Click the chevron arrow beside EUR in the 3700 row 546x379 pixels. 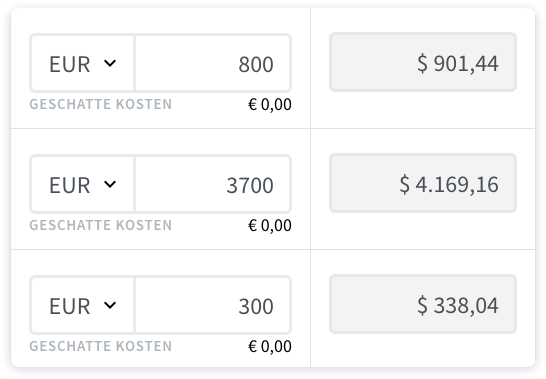click(110, 184)
